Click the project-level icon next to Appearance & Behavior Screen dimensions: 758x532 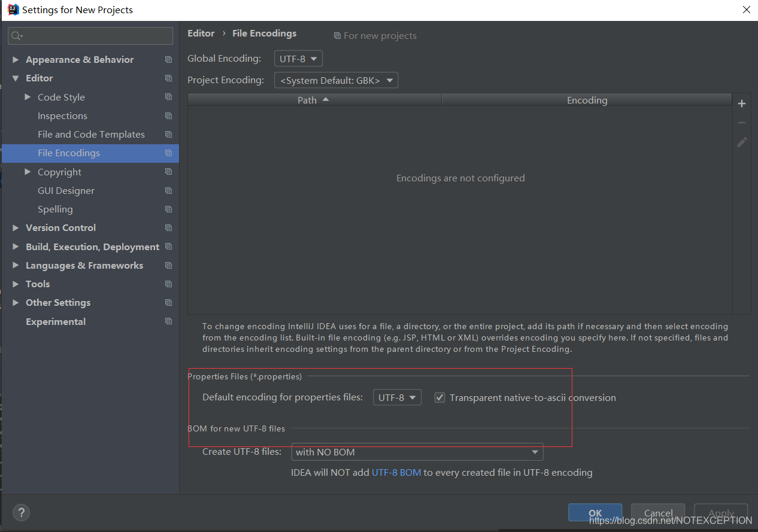[168, 60]
